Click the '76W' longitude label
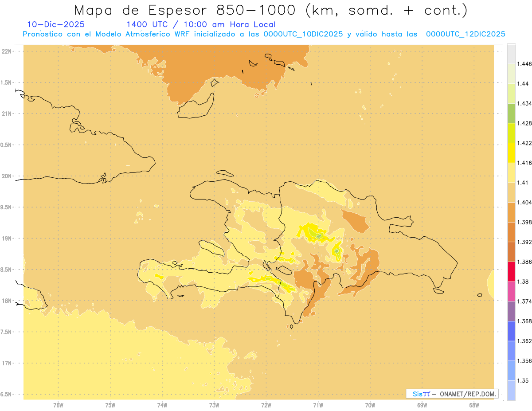Viewport: 532px width, 411px height. coord(58,406)
